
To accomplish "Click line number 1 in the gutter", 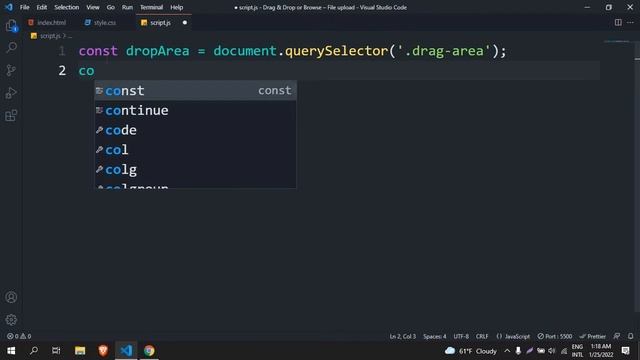I will coord(62,51).
